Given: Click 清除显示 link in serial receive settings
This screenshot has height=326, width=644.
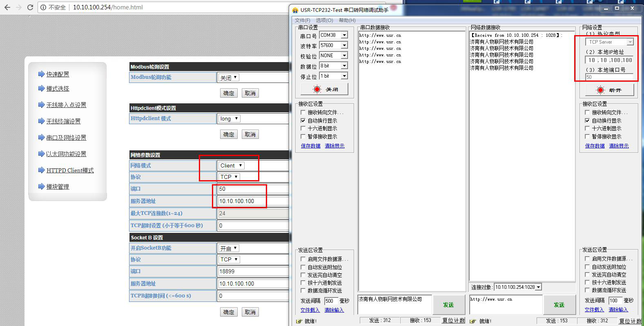Looking at the screenshot, I should tap(334, 146).
